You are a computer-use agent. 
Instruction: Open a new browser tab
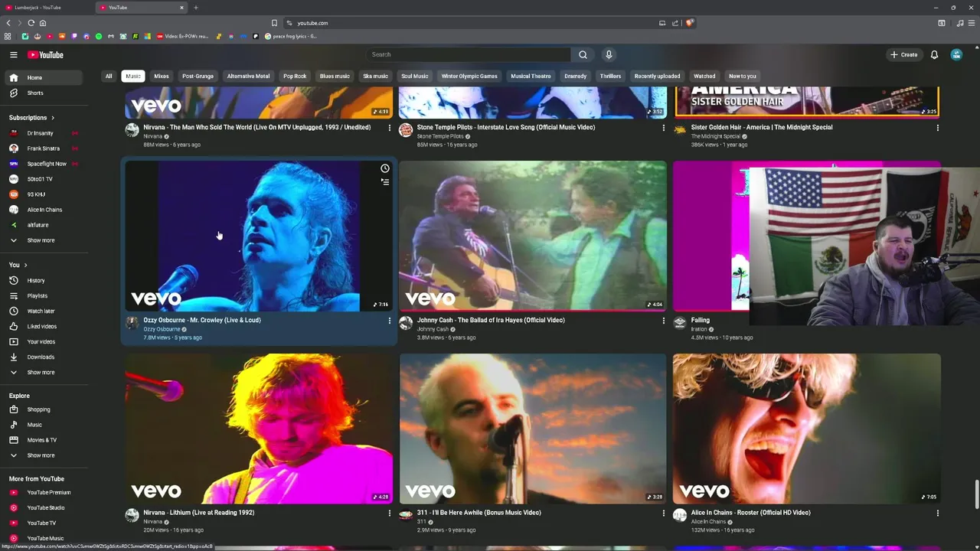pos(195,8)
